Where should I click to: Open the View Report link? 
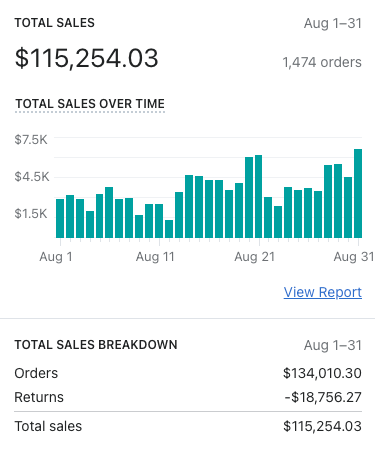point(323,292)
